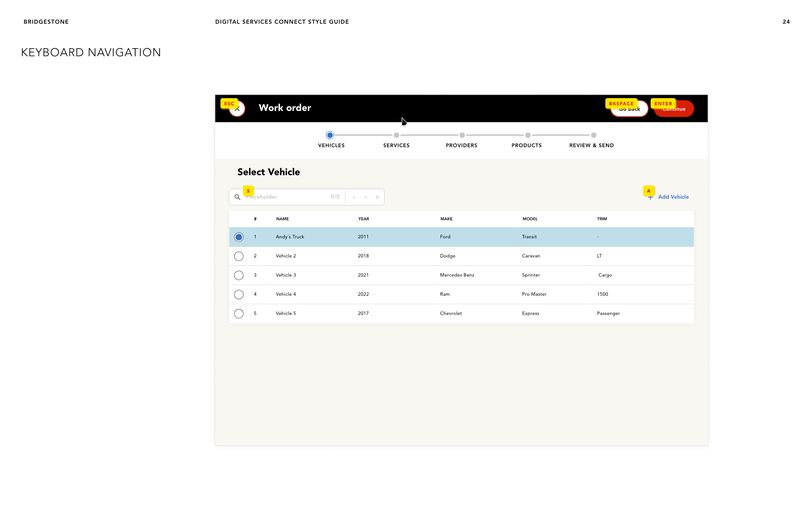The width and height of the screenshot is (812, 524).
Task: Pick the Vehicle 4 radio button
Action: coord(239,295)
